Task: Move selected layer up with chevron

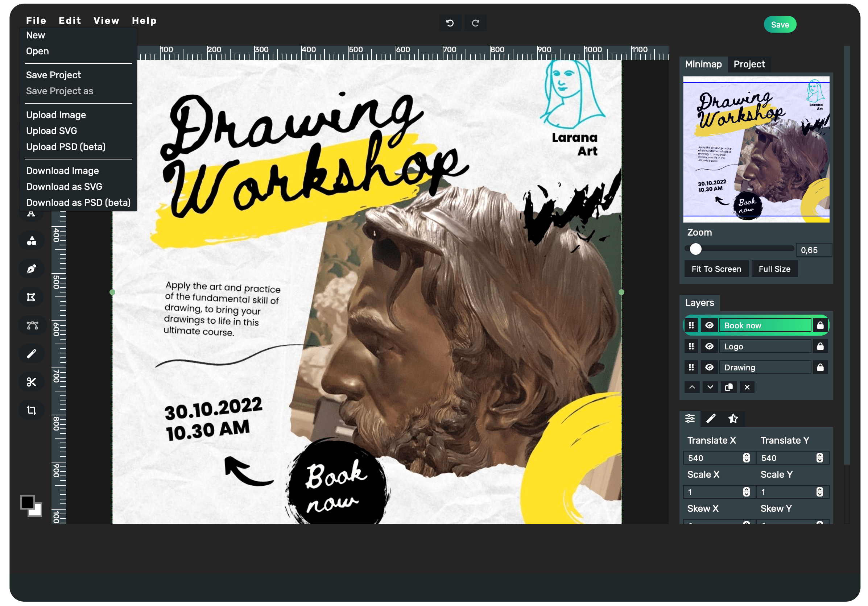Action: pos(692,387)
